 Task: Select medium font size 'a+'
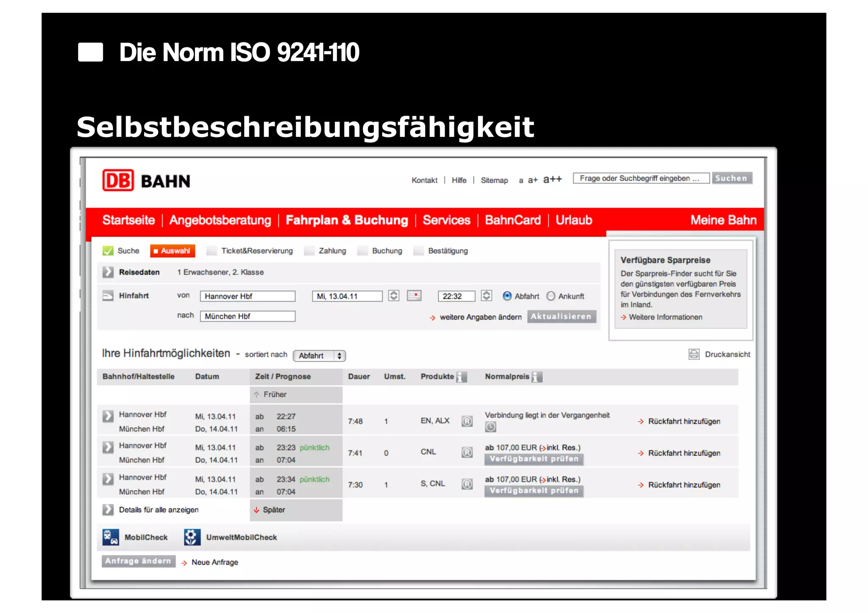(533, 180)
